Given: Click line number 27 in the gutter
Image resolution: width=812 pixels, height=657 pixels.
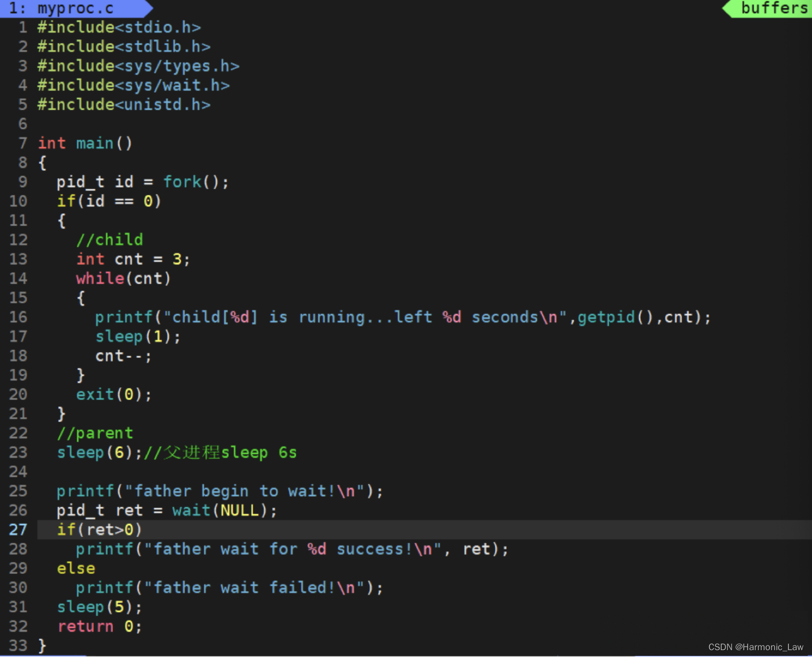Looking at the screenshot, I should click(18, 530).
